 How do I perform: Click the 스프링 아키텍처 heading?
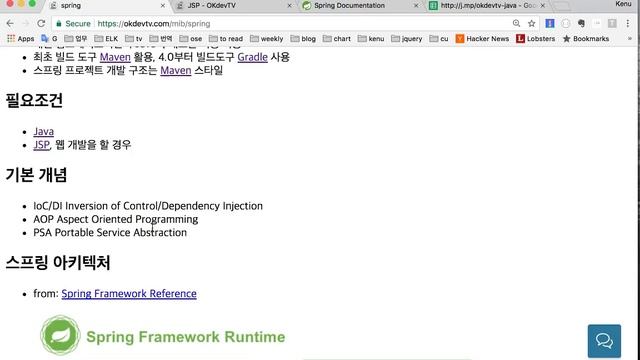tap(58, 262)
